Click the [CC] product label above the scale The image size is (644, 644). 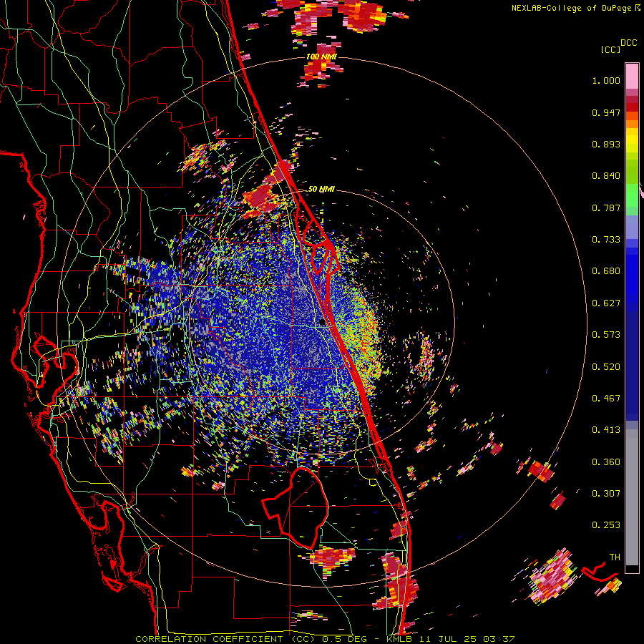tap(610, 49)
